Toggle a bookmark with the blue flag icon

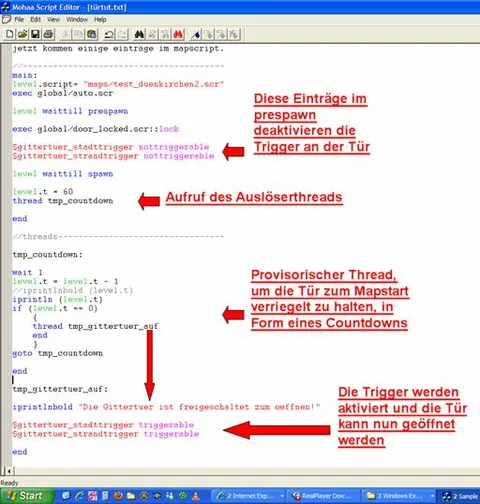(196, 34)
